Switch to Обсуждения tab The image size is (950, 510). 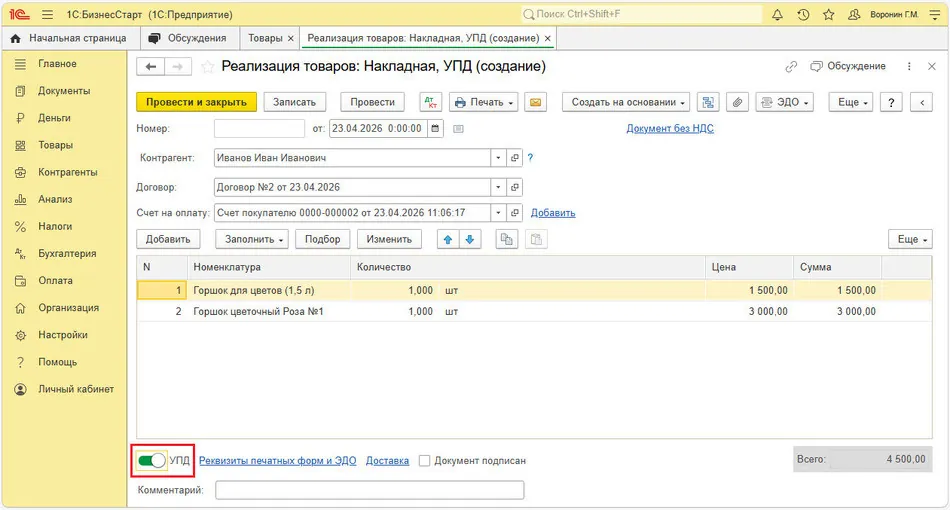coord(188,38)
